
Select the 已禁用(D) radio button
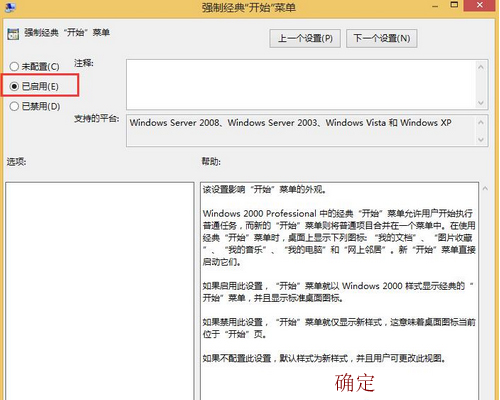coord(14,106)
